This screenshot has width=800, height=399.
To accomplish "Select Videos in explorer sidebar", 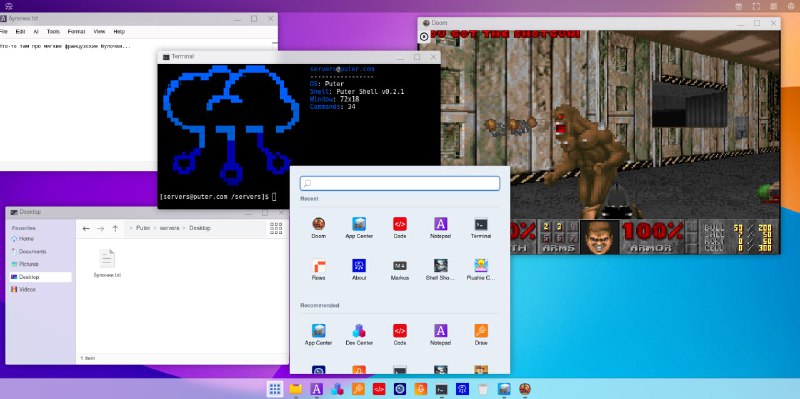I will pyautogui.click(x=41, y=289).
